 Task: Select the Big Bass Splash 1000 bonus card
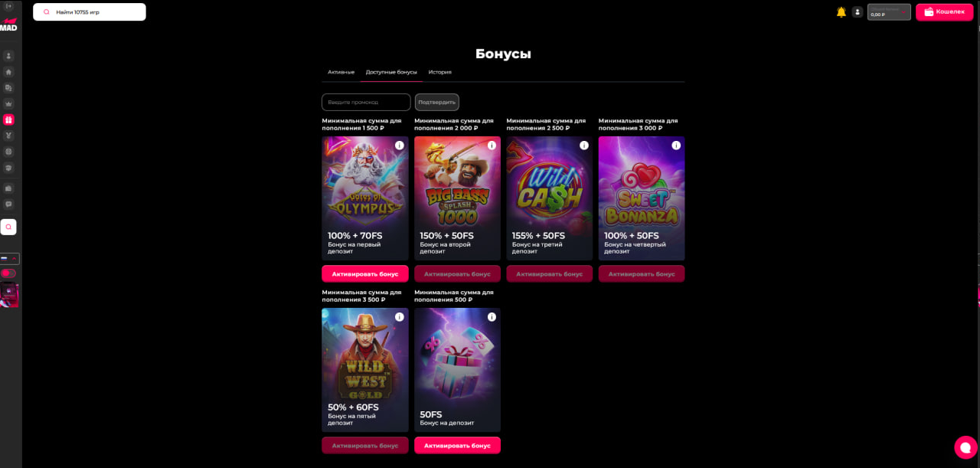click(457, 198)
